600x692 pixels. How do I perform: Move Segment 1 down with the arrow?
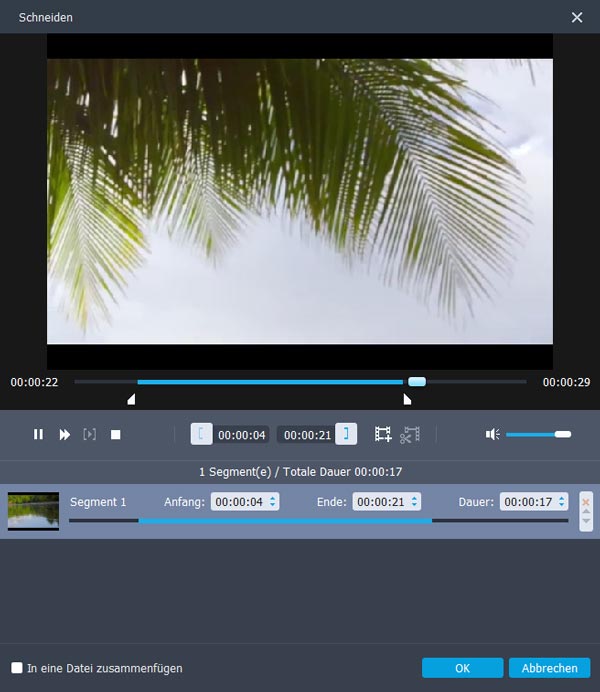586,521
